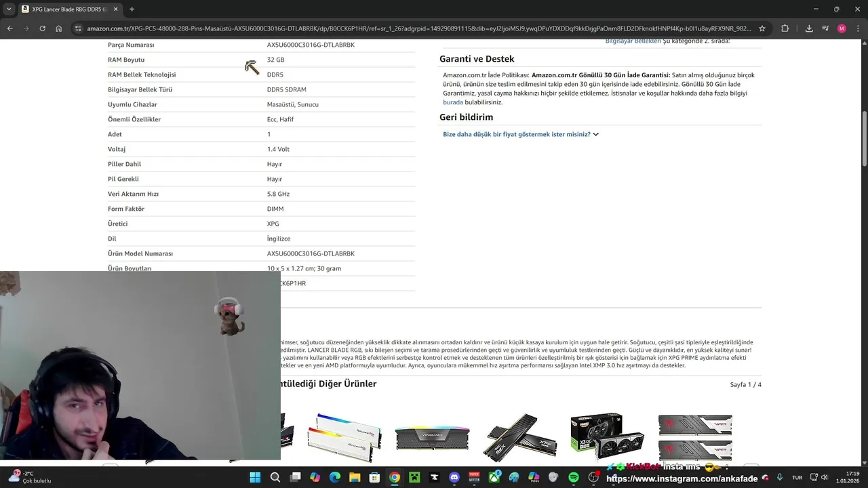Open the Chrome three-dot menu

coord(858,28)
